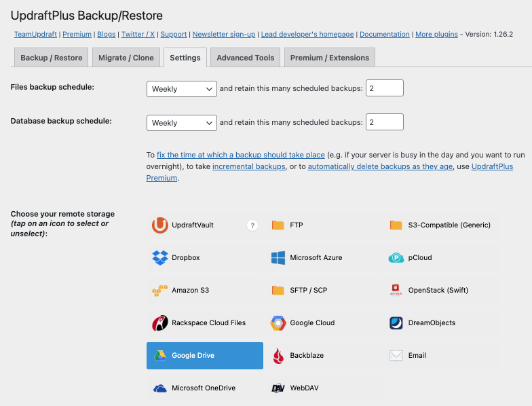Click the Microsoft Azure storage label

[316, 258]
